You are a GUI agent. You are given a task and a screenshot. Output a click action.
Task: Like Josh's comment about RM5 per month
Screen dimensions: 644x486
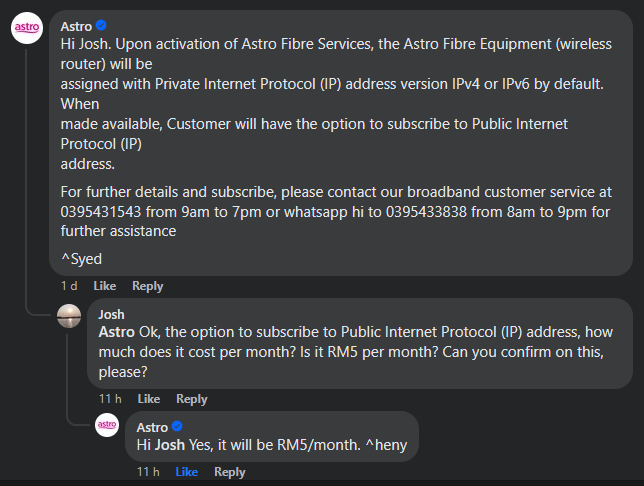[x=149, y=399]
